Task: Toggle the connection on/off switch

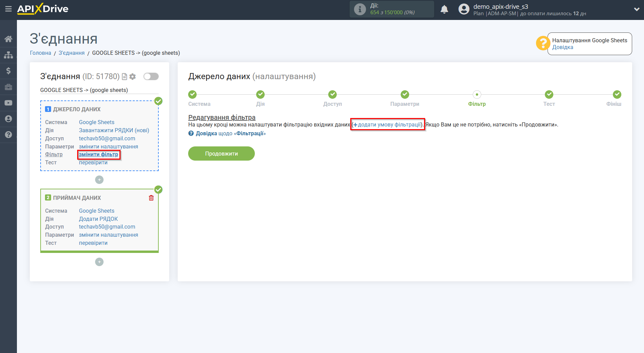Action: tap(151, 76)
